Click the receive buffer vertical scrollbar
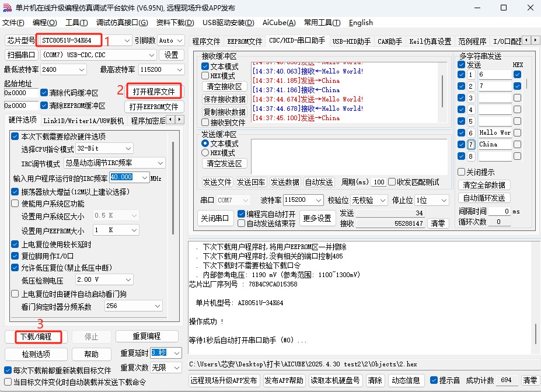 click(x=442, y=92)
